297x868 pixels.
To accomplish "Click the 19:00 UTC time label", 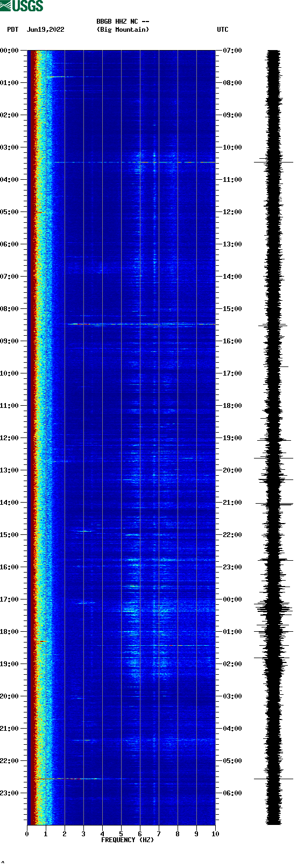I will point(232,438).
